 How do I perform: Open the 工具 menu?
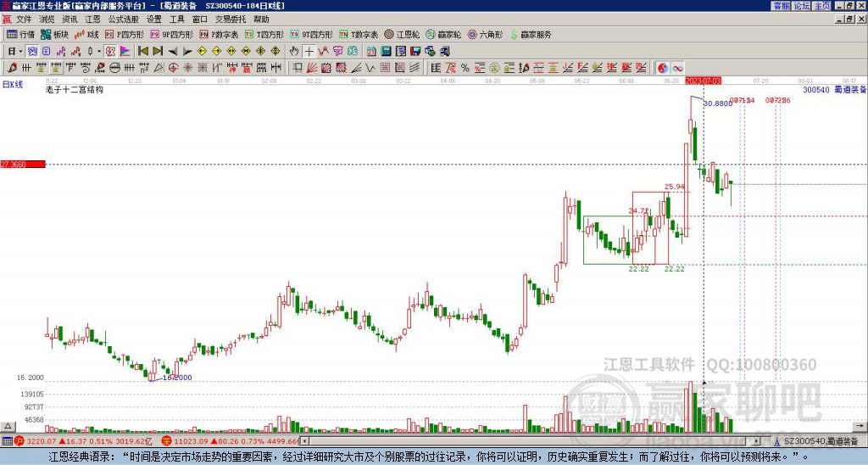176,20
